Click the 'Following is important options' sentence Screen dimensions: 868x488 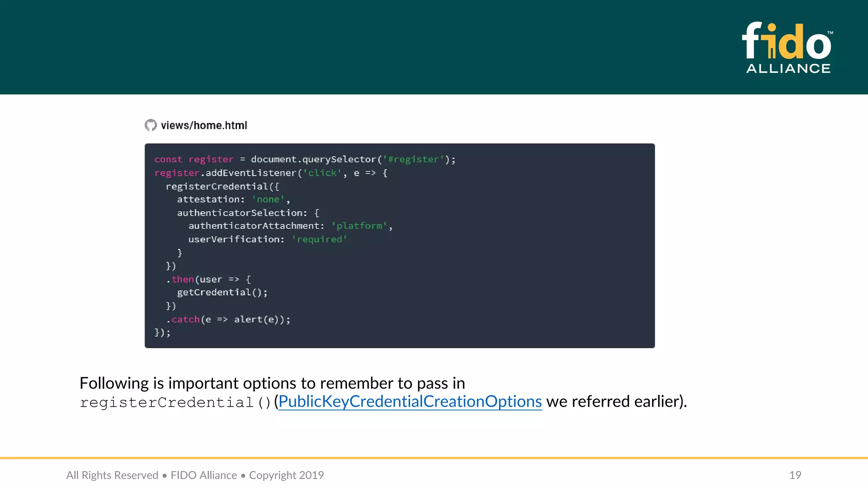pyautogui.click(x=272, y=383)
